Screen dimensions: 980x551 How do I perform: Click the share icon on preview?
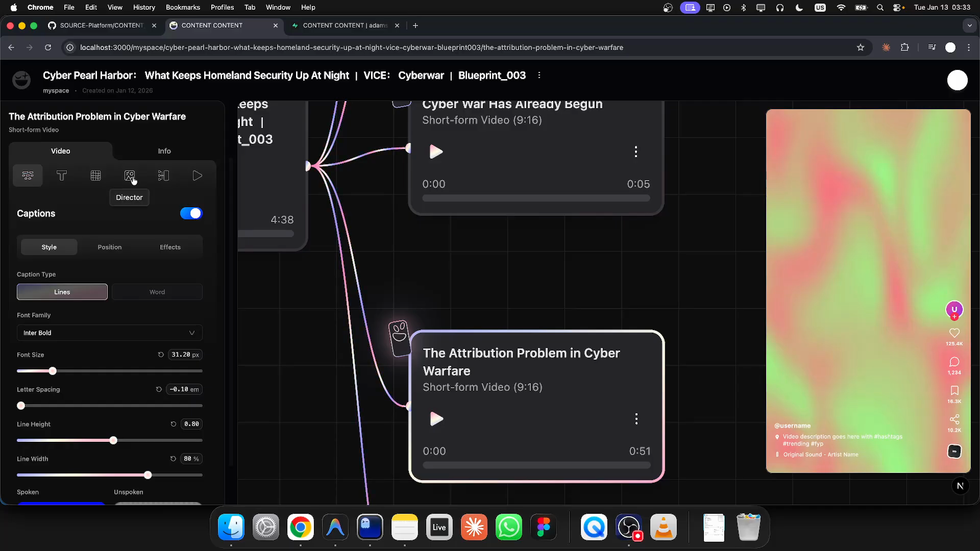coord(954,419)
